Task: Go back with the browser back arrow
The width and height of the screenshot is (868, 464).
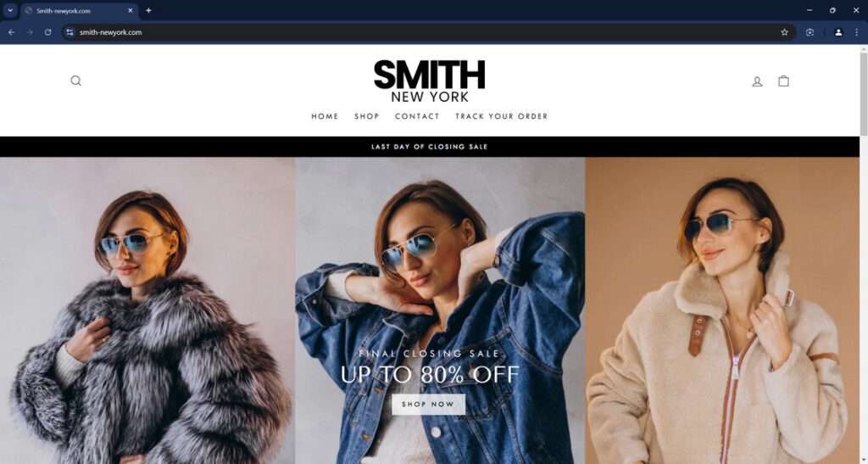Action: [x=12, y=32]
